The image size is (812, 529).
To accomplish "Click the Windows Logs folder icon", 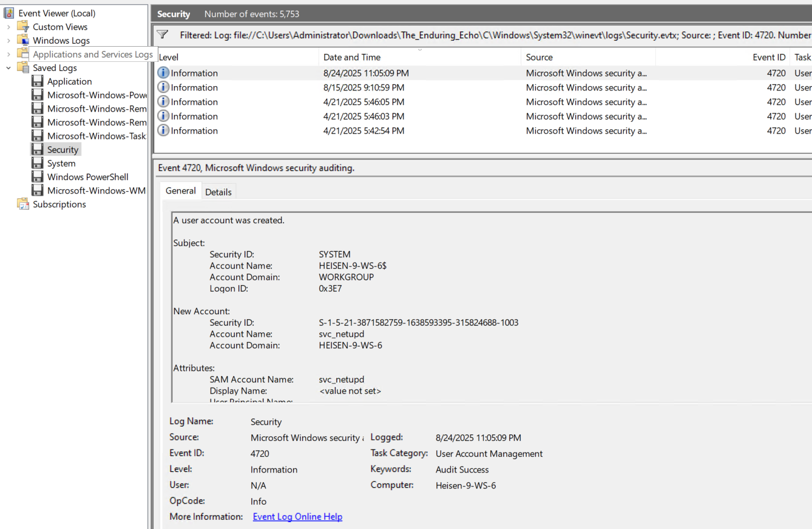I will (x=23, y=41).
